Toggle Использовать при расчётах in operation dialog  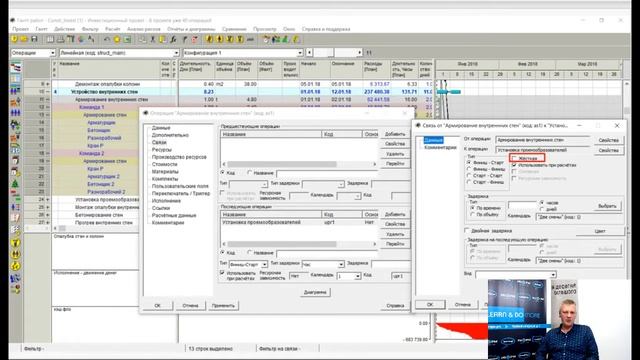222,273
